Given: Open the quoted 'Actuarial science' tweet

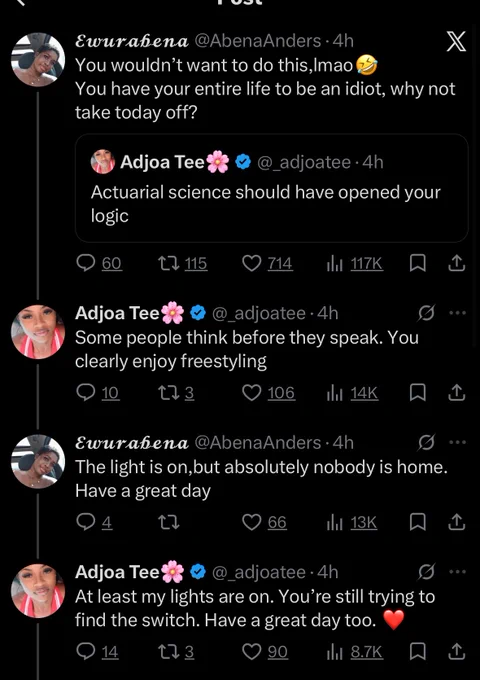Looking at the screenshot, I should coord(272,188).
